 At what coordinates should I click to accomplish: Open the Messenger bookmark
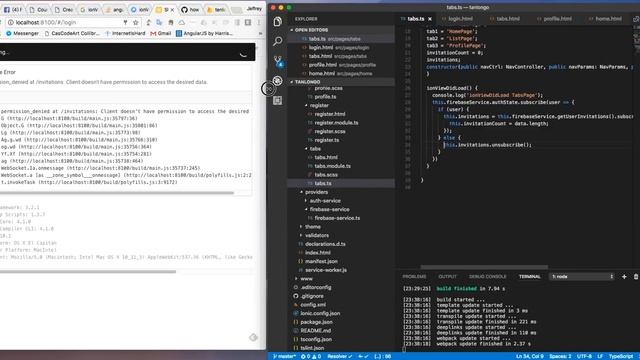(22, 33)
